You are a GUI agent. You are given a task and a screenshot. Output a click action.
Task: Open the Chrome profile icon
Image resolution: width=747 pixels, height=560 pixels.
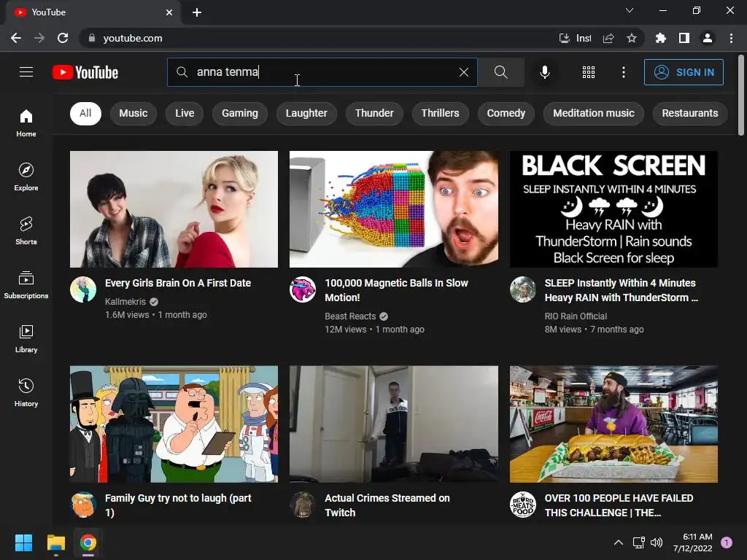point(708,38)
